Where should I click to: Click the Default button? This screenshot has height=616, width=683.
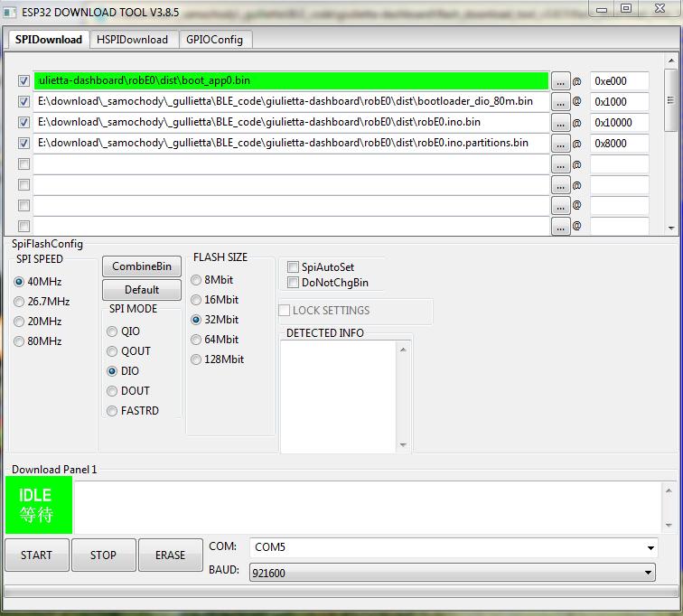tap(142, 290)
